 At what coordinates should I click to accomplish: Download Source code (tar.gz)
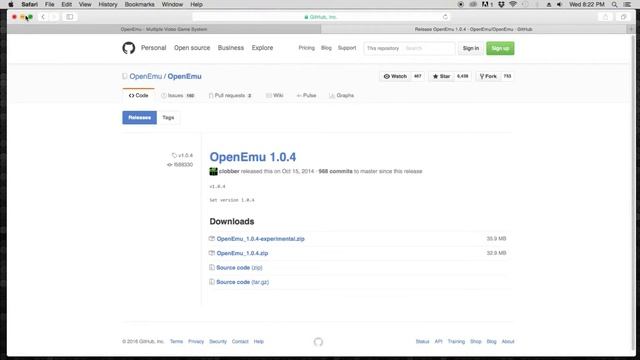pos(242,282)
